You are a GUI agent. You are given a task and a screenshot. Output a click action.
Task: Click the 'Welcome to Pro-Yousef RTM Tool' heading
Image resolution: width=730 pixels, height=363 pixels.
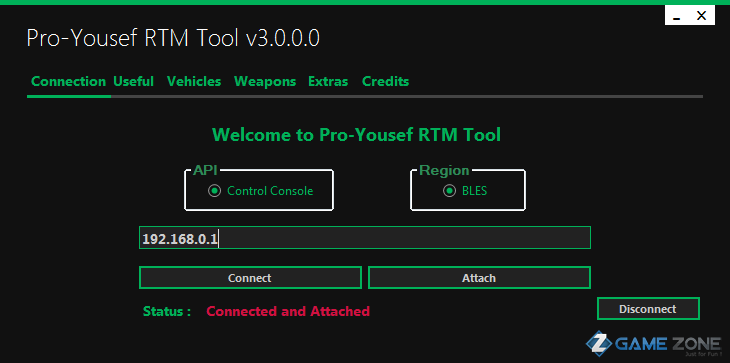(357, 135)
